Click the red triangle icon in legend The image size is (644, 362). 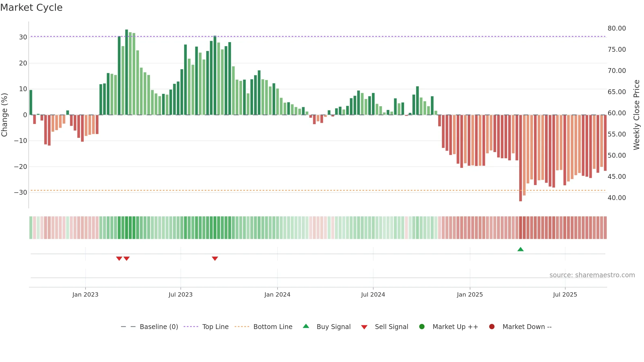point(364,327)
